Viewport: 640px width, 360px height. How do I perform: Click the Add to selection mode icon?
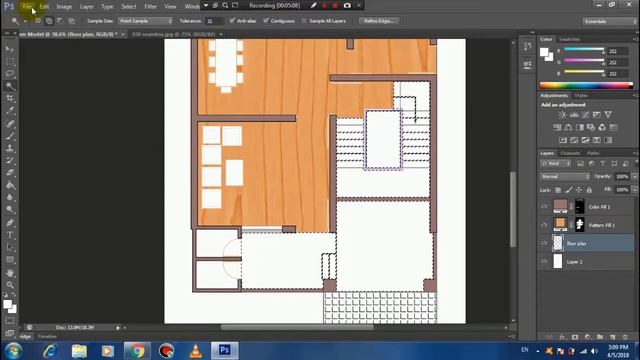49,21
